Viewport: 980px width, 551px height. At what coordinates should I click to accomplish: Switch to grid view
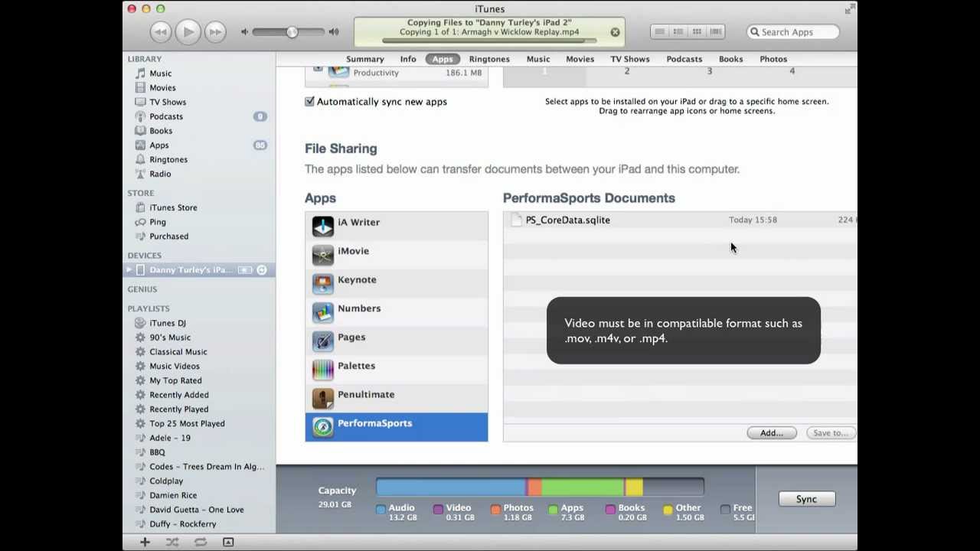coord(697,31)
